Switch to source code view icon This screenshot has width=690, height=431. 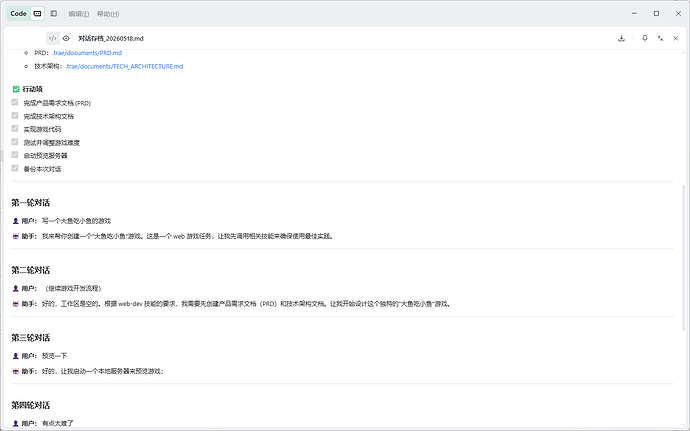click(53, 38)
